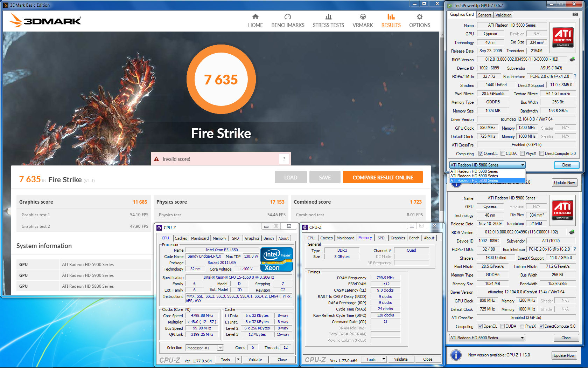Toggle OpenCL checkbox in lower GPU-Z
Viewport: 588px width, 368px height.
click(x=480, y=326)
